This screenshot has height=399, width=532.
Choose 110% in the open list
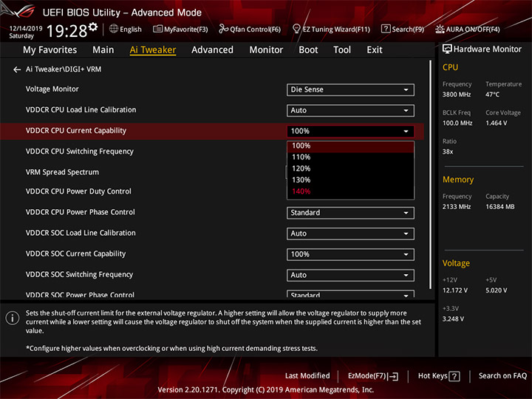click(x=350, y=157)
